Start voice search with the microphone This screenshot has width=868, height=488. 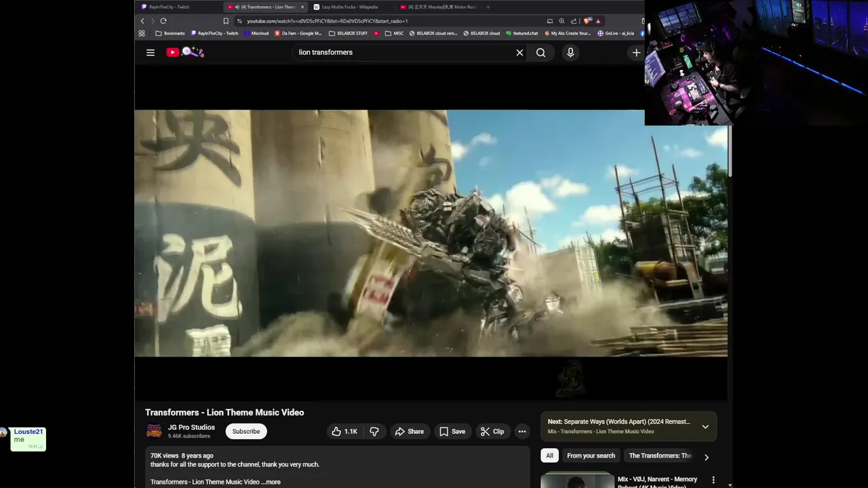[x=570, y=52]
